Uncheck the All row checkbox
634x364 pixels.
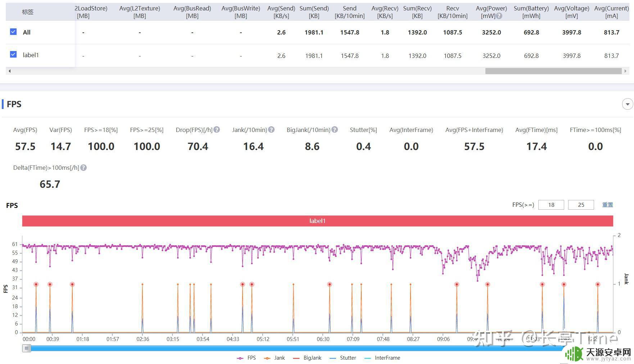pyautogui.click(x=13, y=32)
